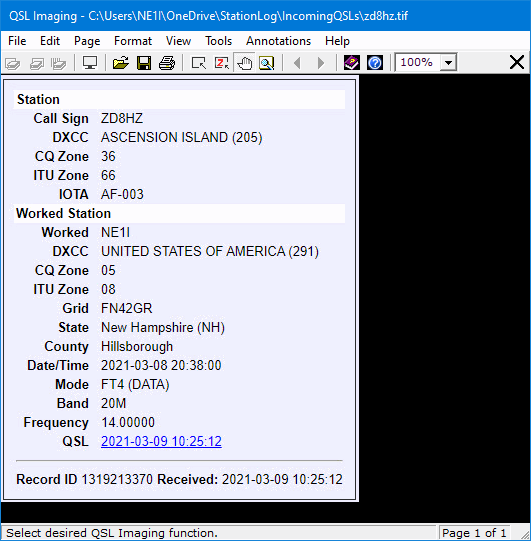Select the red Z annotation selection tool
The image size is (531, 541).
222,63
